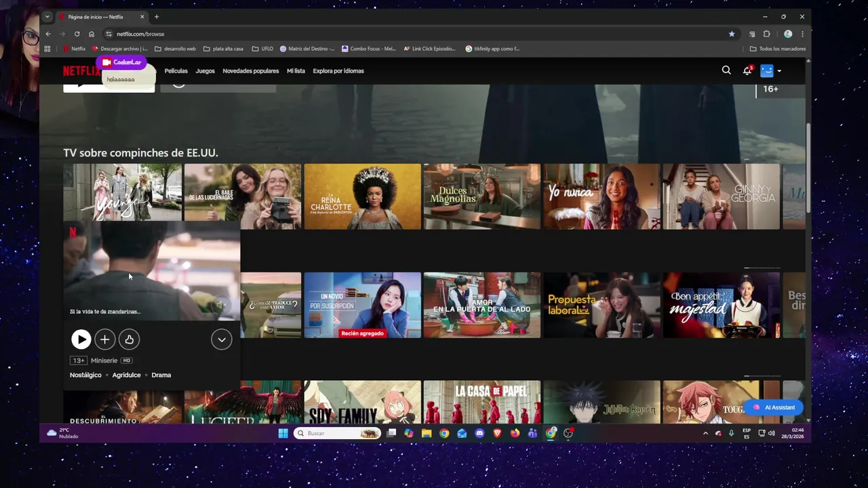Screen dimensions: 868x488
Task: Open Discord from the taskbar
Action: pyautogui.click(x=479, y=433)
